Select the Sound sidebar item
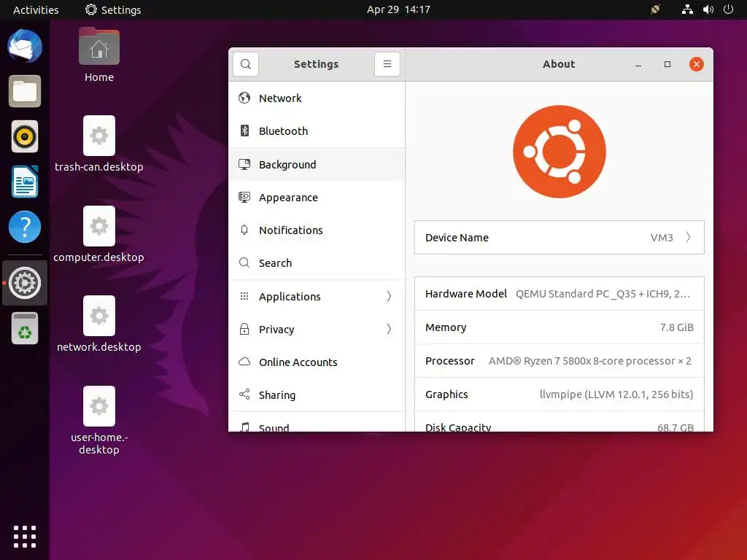The height and width of the screenshot is (560, 747). click(317, 424)
